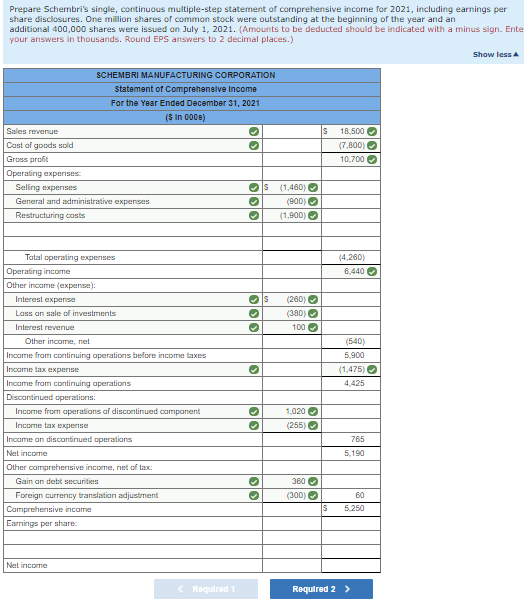The width and height of the screenshot is (524, 608).
Task: Select Cost of goods sold label
Action: pyautogui.click(x=133, y=145)
